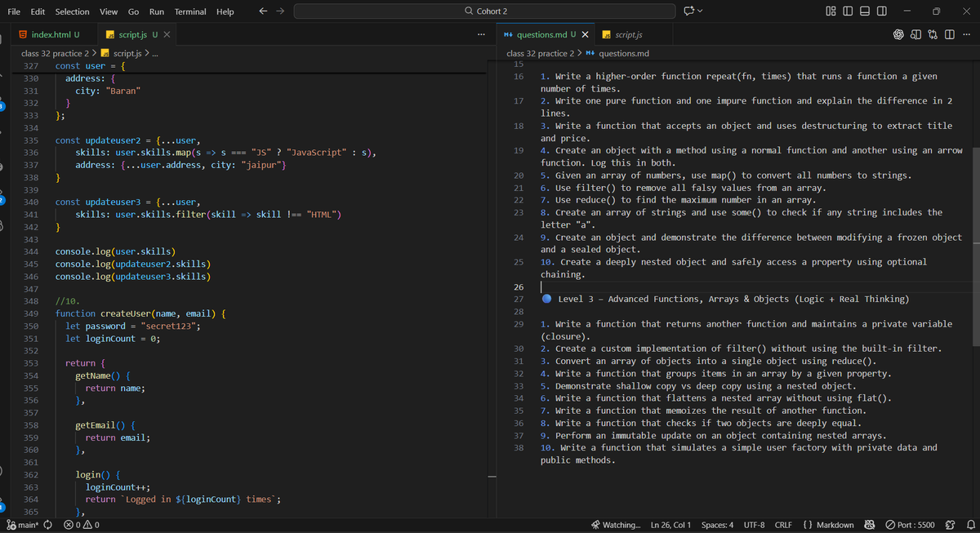Screen dimensions: 980x533
Task: Expand the chat dropdown chevron in title bar
Action: click(x=701, y=11)
